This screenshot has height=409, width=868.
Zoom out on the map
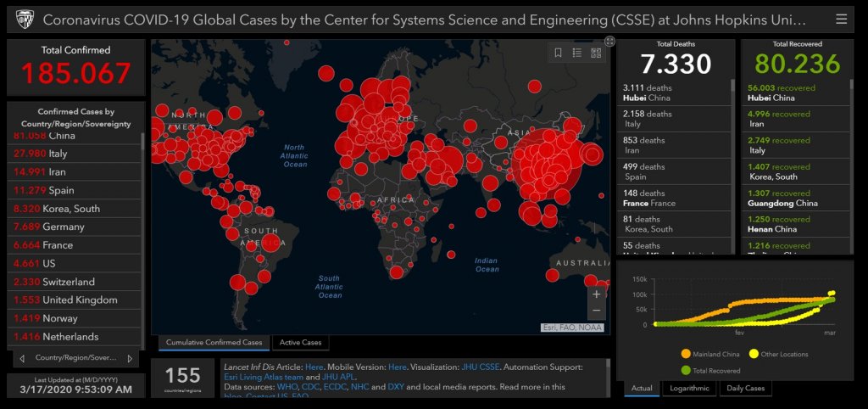tap(596, 311)
